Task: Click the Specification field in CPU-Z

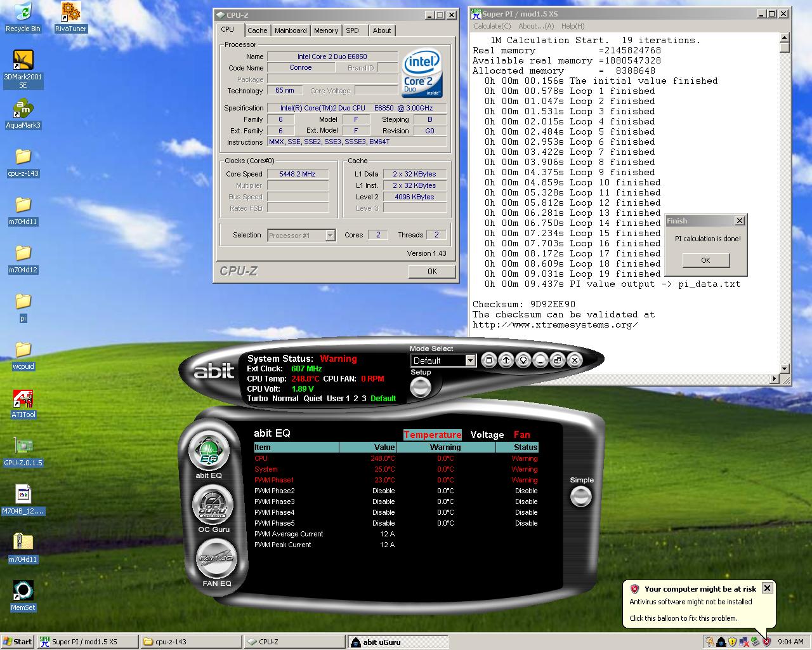Action: pyautogui.click(x=357, y=108)
